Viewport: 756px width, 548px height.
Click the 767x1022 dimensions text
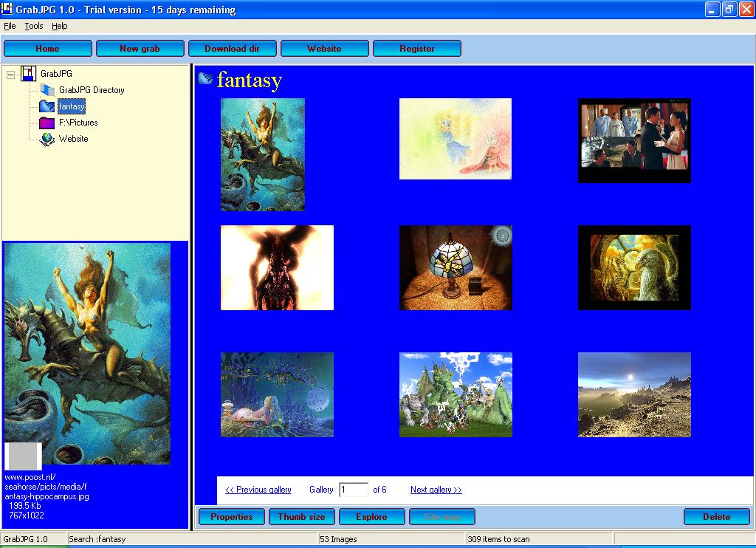point(27,516)
